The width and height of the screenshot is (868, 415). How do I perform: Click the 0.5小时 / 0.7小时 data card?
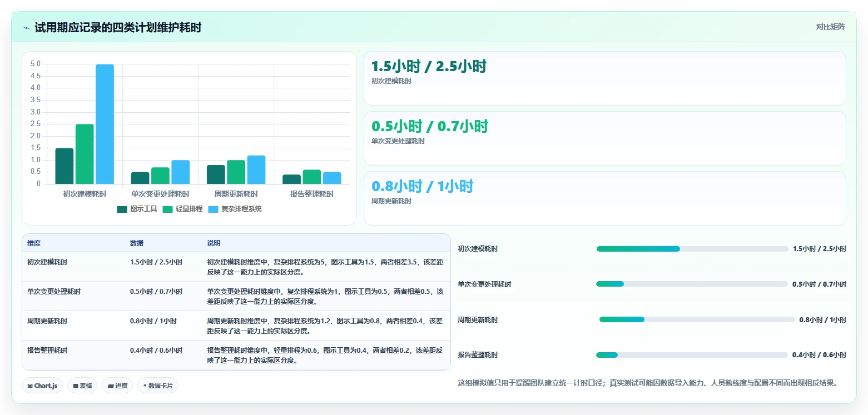point(604,138)
